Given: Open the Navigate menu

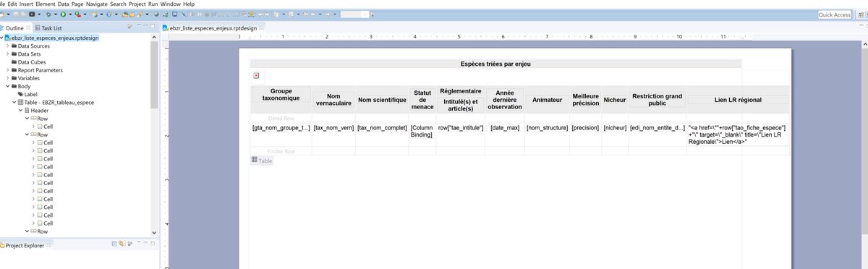Looking at the screenshot, I should click(x=98, y=4).
